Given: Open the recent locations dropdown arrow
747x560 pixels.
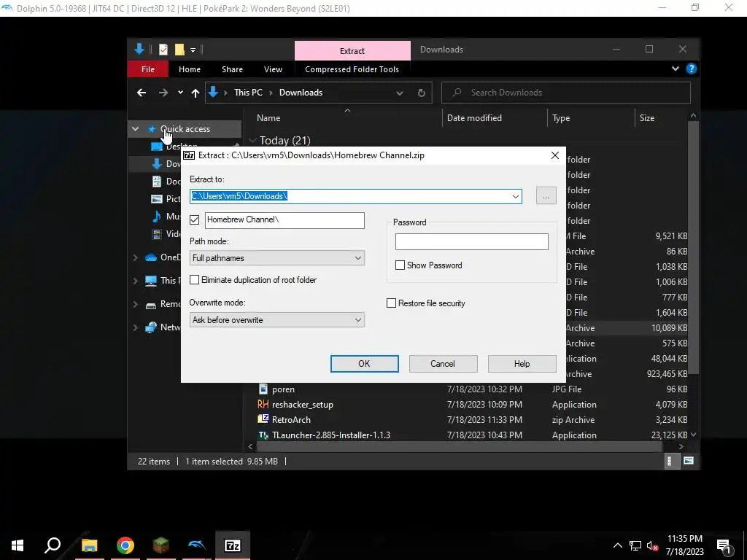Looking at the screenshot, I should 180,93.
